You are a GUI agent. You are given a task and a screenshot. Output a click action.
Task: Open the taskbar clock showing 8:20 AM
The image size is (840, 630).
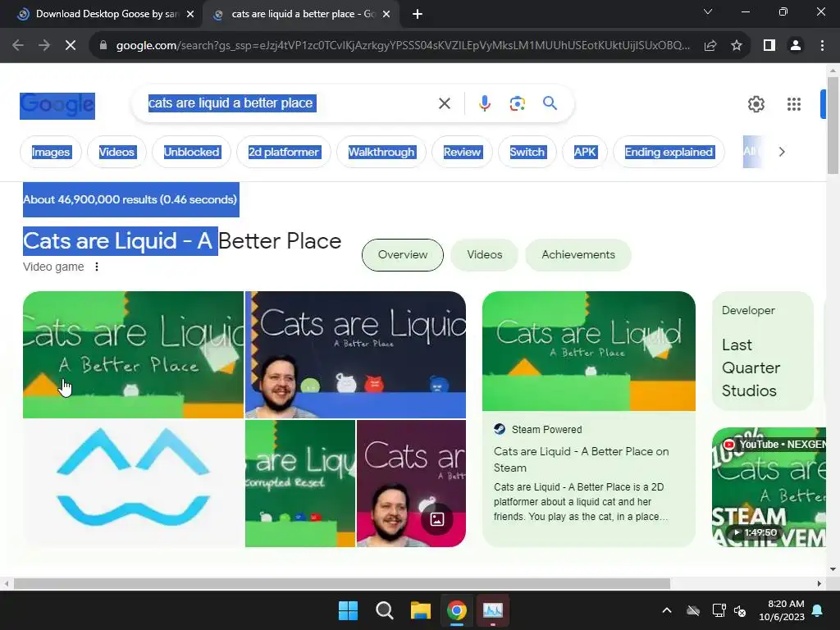pos(782,610)
